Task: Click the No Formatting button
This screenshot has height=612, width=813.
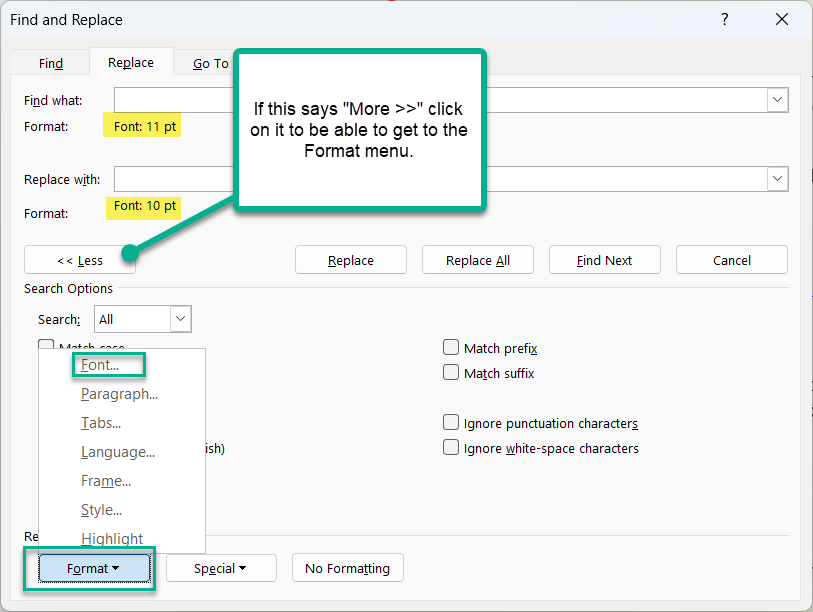Action: click(347, 568)
